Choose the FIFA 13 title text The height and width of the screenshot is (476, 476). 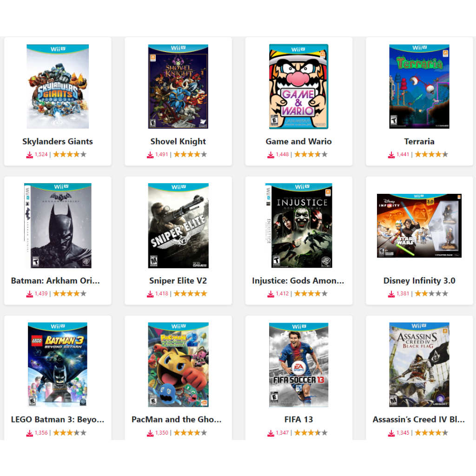[299, 420]
